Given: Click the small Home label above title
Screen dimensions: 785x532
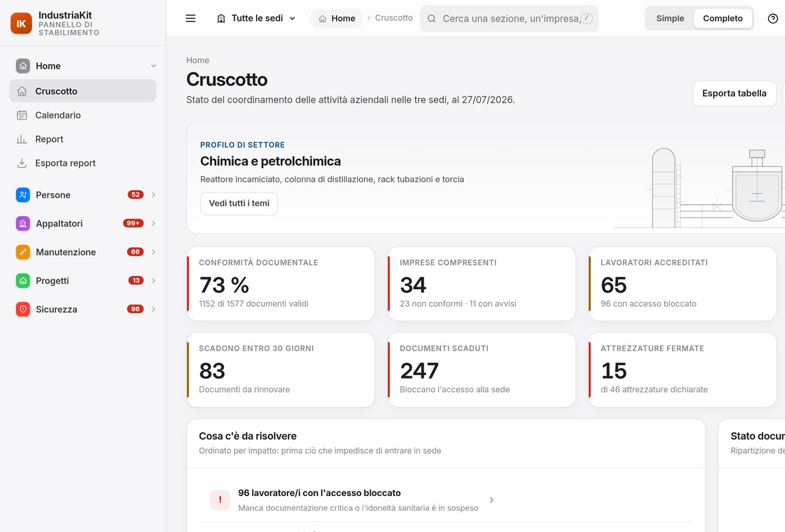Looking at the screenshot, I should [198, 60].
